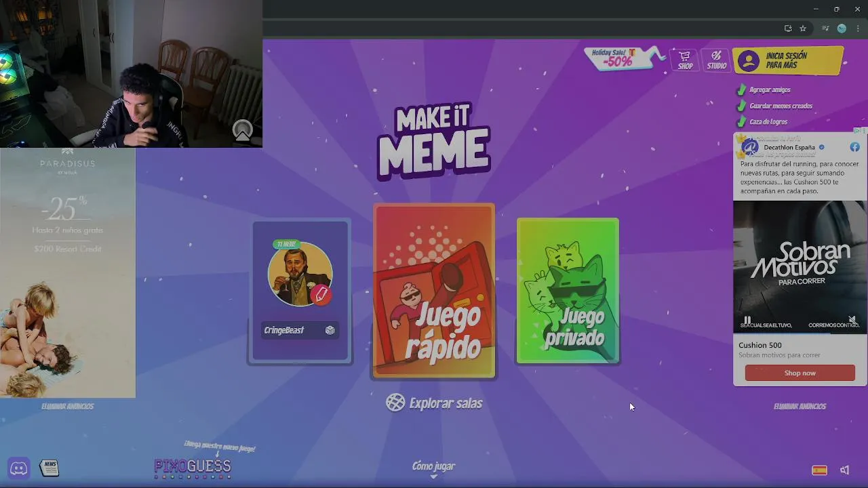This screenshot has height=488, width=868.
Task: Click Cushion 500 ad title
Action: pyautogui.click(x=759, y=345)
